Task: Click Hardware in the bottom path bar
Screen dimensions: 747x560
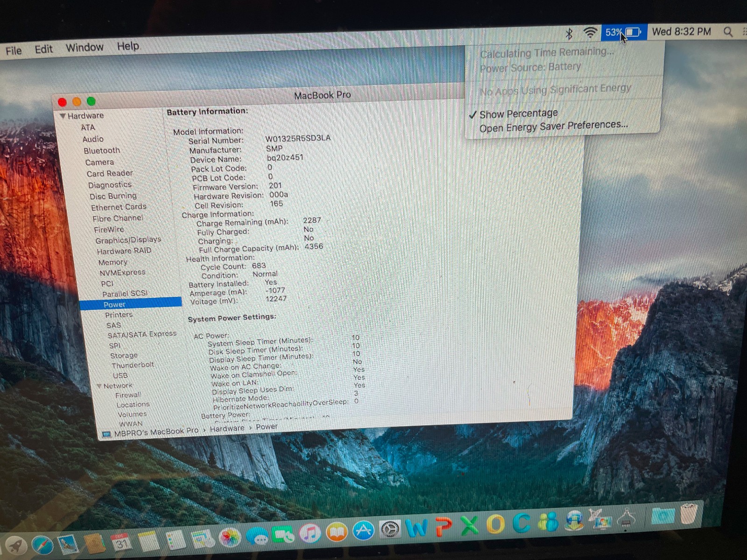Action: click(227, 428)
